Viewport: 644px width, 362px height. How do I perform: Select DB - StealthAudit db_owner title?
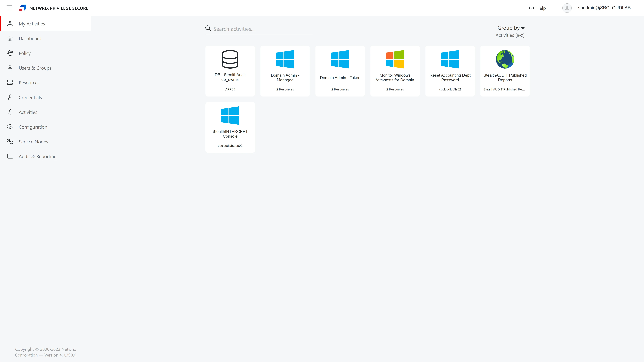pyautogui.click(x=230, y=77)
